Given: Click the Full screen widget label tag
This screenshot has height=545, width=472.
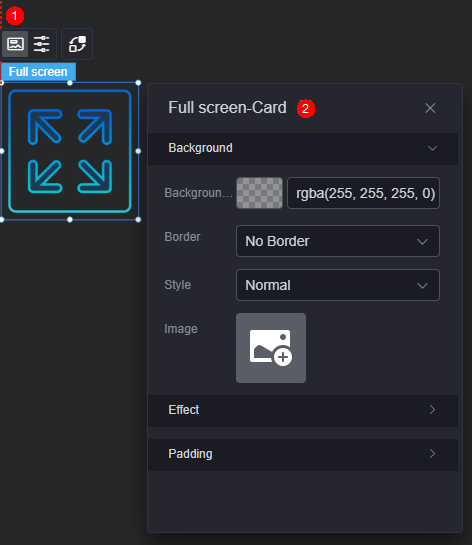Looking at the screenshot, I should coord(38,72).
